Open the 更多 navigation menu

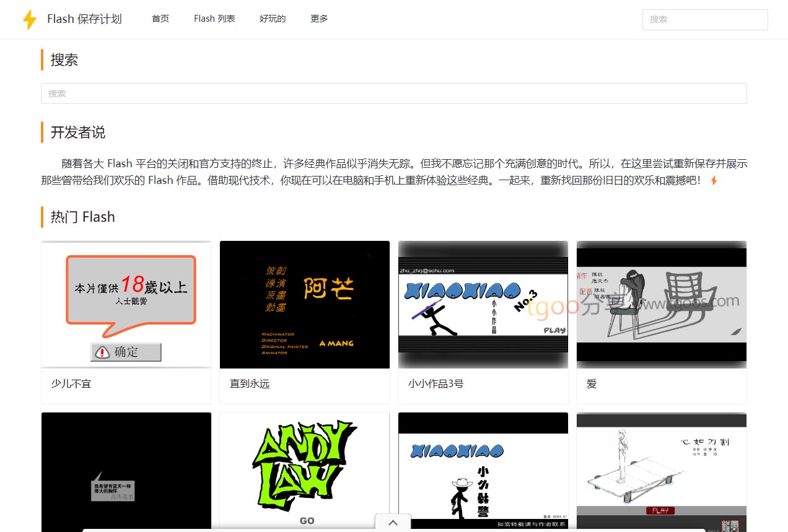tap(319, 19)
